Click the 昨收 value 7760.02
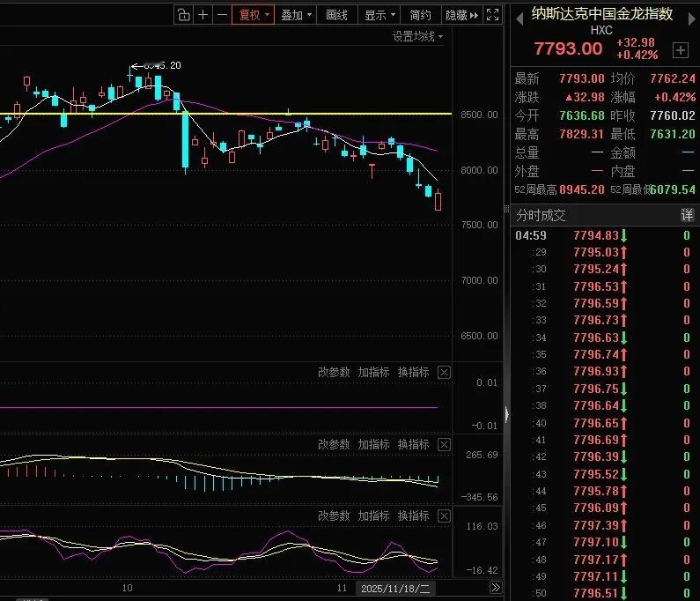 673,115
